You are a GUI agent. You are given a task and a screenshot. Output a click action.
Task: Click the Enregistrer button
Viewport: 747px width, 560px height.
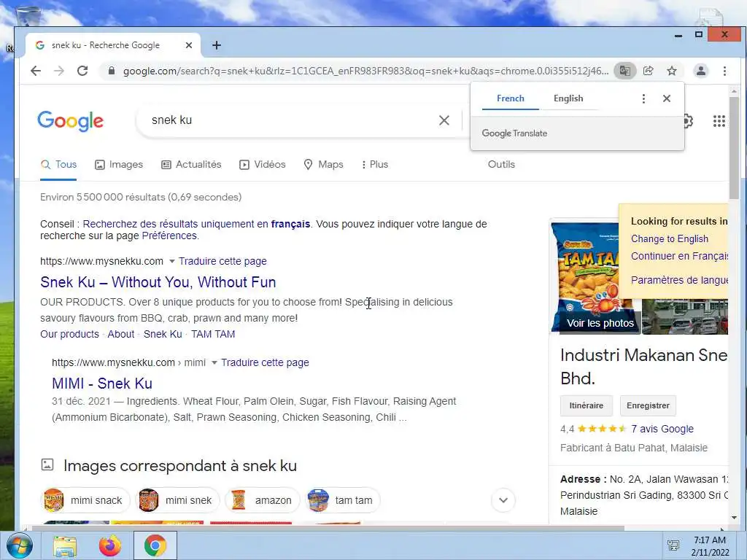pyautogui.click(x=648, y=405)
